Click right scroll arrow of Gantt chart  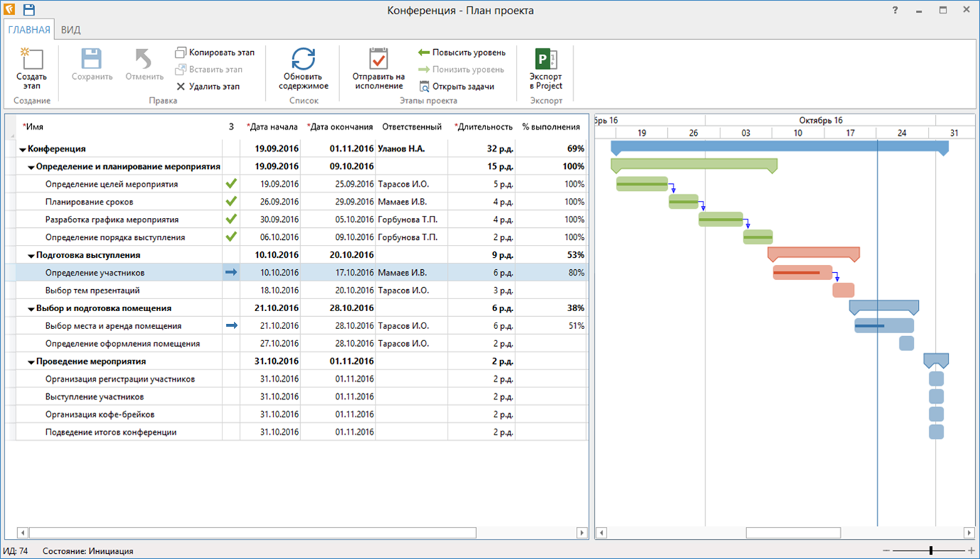tap(969, 533)
